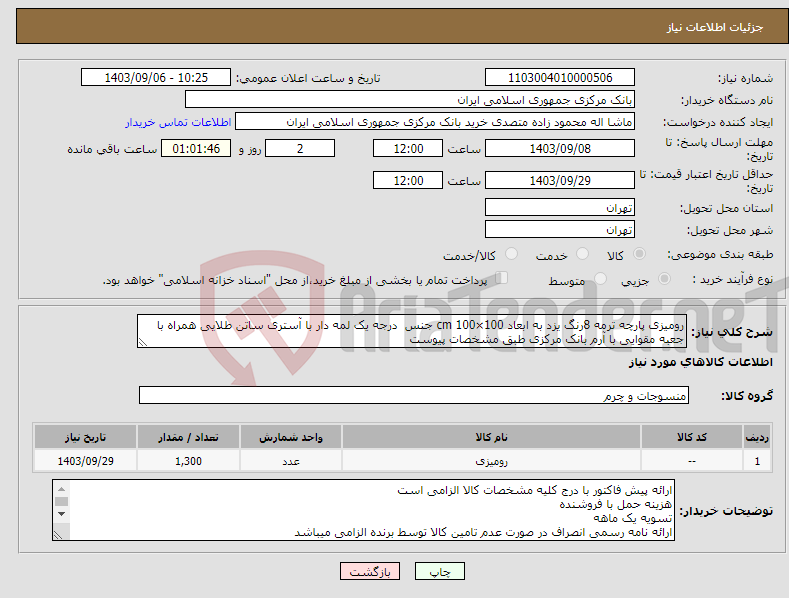The height and width of the screenshot is (598, 789).
Task: Select the کالا radio button
Action: [640, 254]
